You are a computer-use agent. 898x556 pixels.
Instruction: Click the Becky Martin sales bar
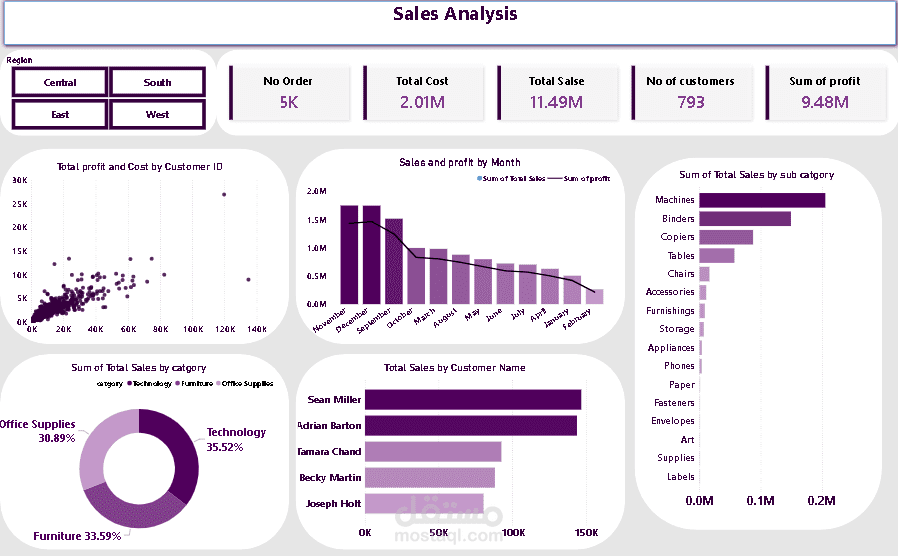430,478
